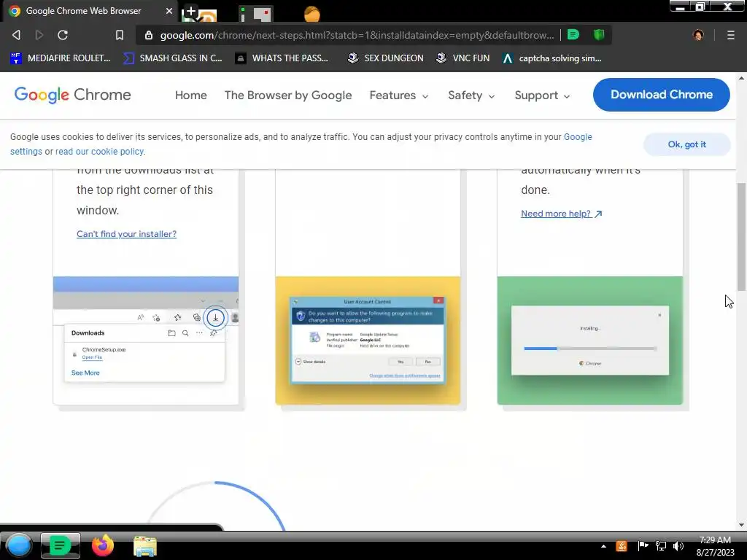Image resolution: width=747 pixels, height=560 pixels.
Task: Select the Google Chrome Web Browser tab
Action: (x=90, y=10)
